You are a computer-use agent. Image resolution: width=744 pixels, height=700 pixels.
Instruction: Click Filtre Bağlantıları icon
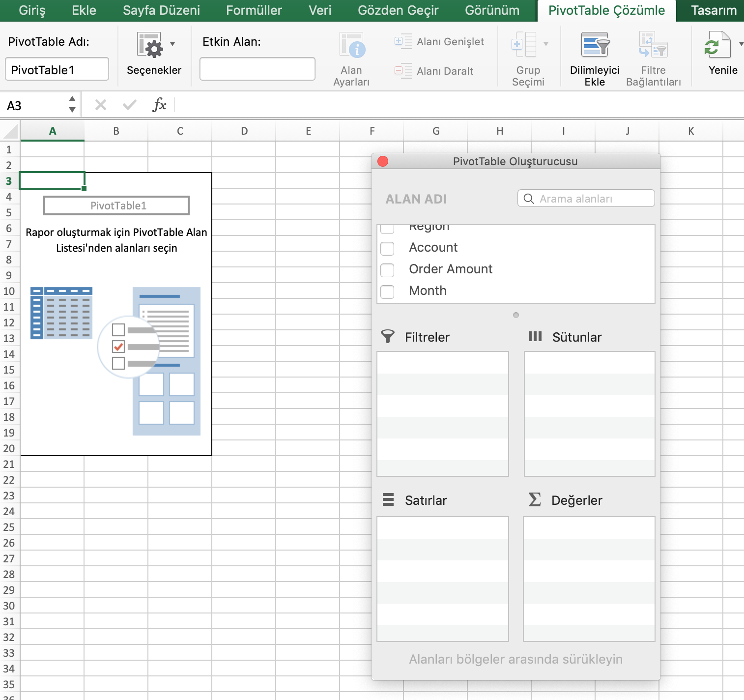653,45
